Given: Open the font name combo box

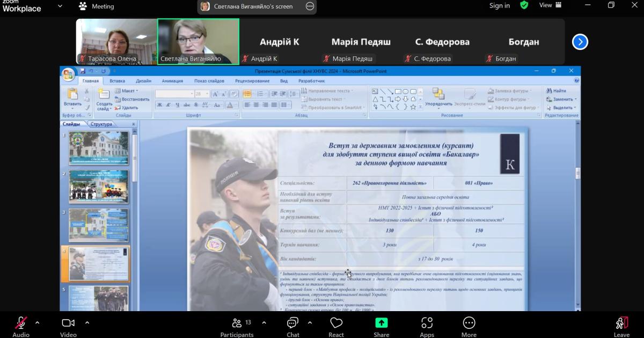Looking at the screenshot, I should [x=174, y=94].
